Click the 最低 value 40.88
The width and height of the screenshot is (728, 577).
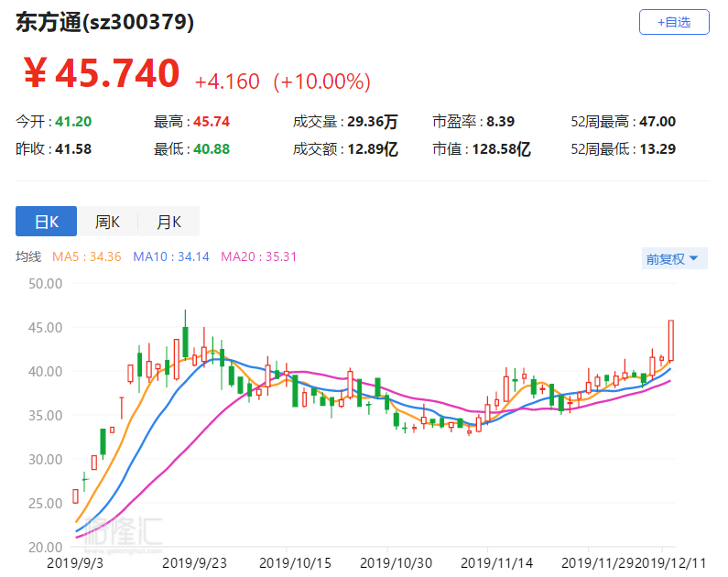point(212,149)
